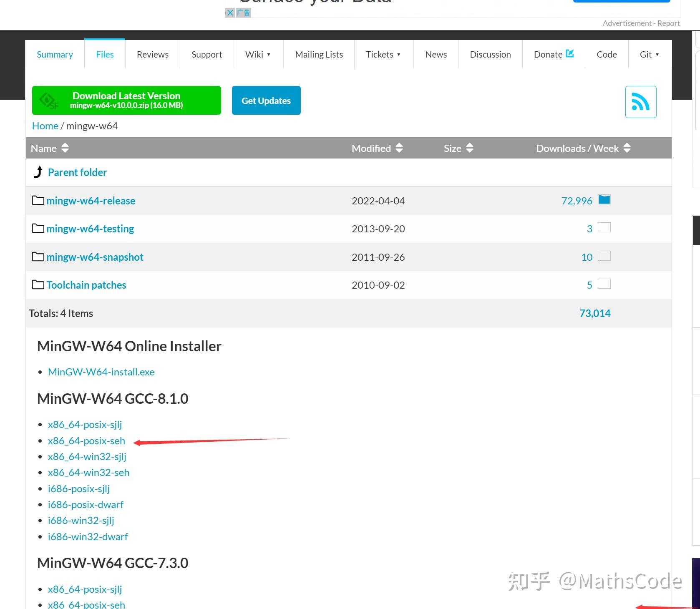Click the ad label icon beside the X
The height and width of the screenshot is (609, 700).
tap(244, 13)
